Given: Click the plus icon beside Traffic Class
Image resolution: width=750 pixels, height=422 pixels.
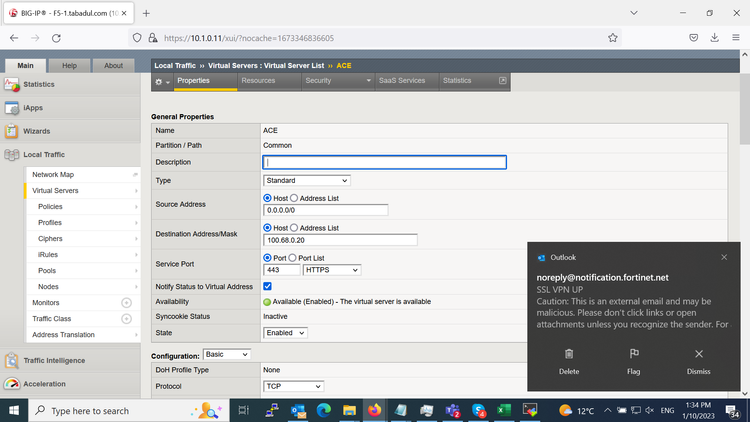Looking at the screenshot, I should [126, 318].
